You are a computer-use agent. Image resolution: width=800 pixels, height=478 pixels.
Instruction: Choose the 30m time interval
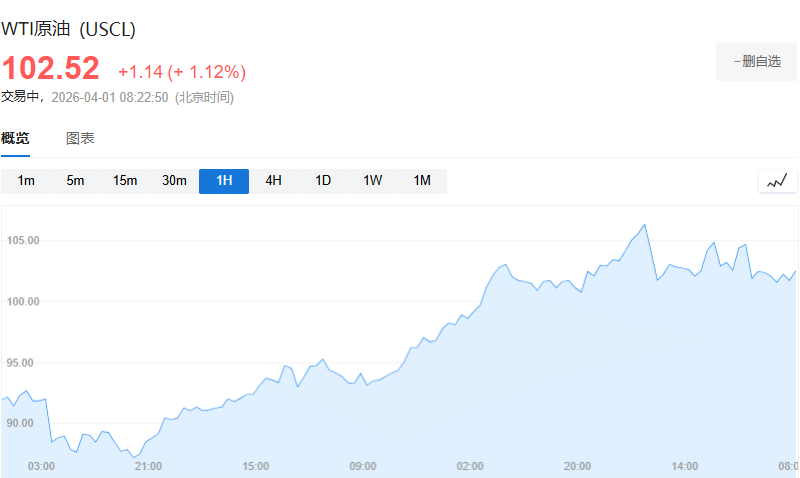click(x=174, y=181)
